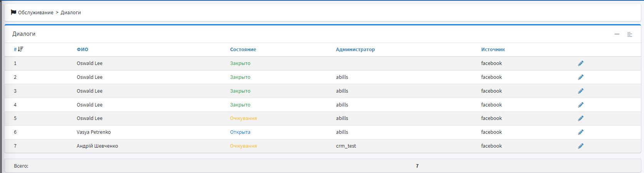Edit dialog number 3 via pencil icon
The image size is (644, 173).
tap(581, 91)
